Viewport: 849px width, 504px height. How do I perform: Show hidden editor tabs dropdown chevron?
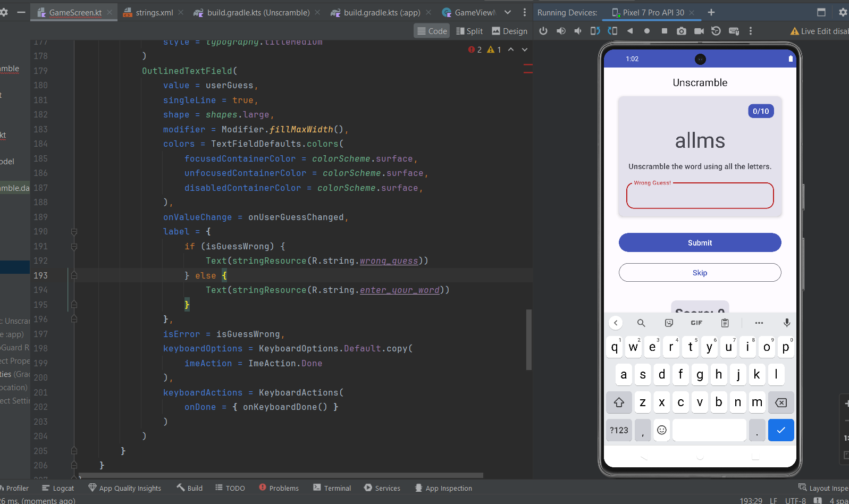coord(508,12)
